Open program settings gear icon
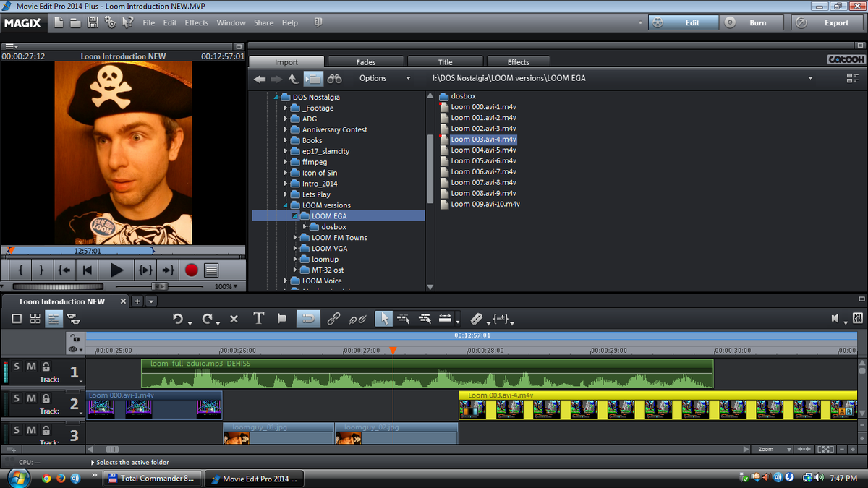This screenshot has width=868, height=488. (110, 22)
